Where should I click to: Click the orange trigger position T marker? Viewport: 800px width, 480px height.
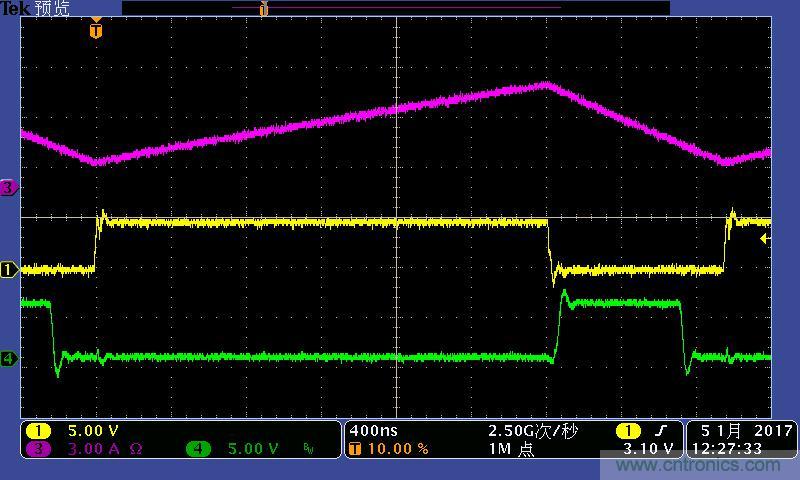click(x=95, y=30)
